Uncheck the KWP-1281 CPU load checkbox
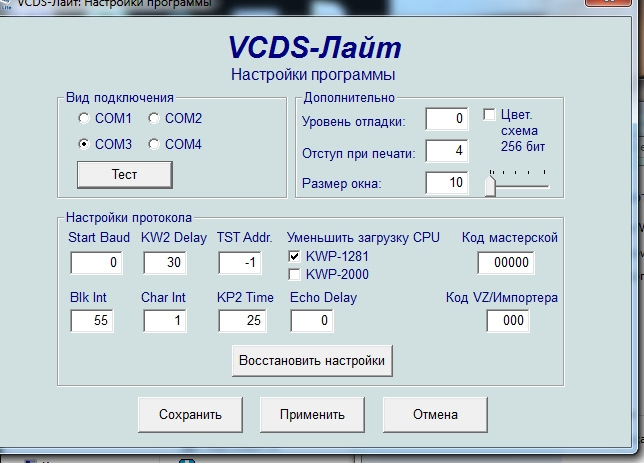The width and height of the screenshot is (644, 463). 294,256
